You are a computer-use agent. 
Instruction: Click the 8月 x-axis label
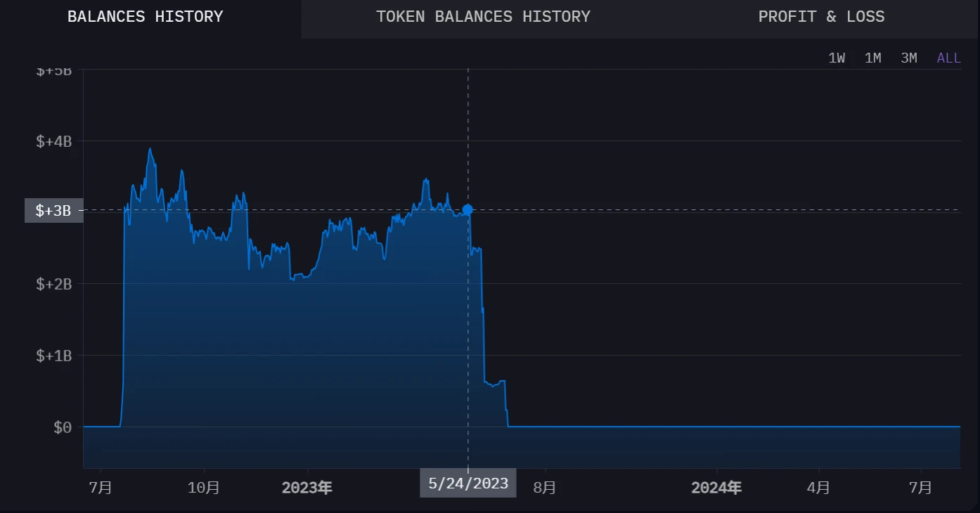545,488
